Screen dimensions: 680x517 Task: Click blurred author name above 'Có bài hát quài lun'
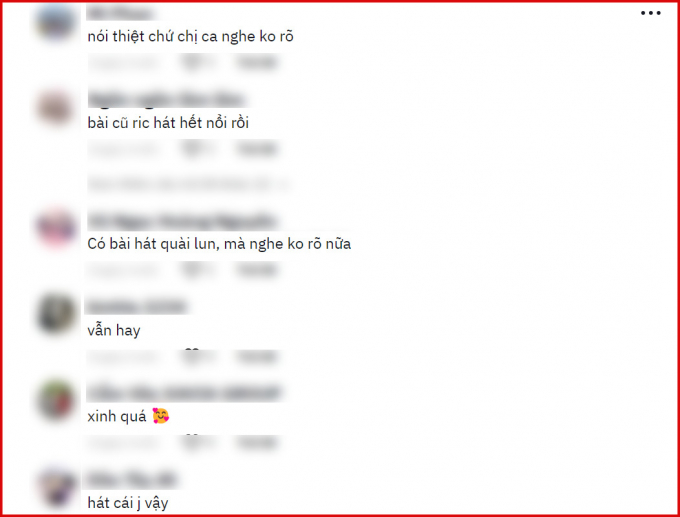[182, 221]
